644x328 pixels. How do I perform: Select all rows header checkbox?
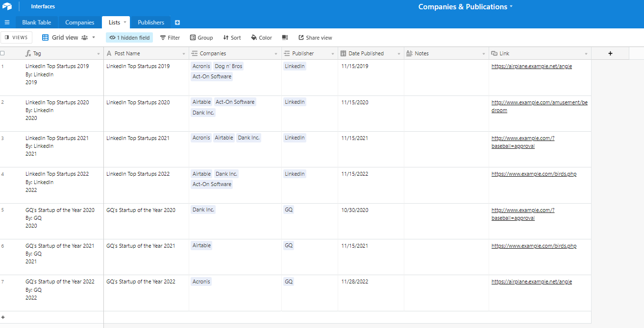coord(2,53)
